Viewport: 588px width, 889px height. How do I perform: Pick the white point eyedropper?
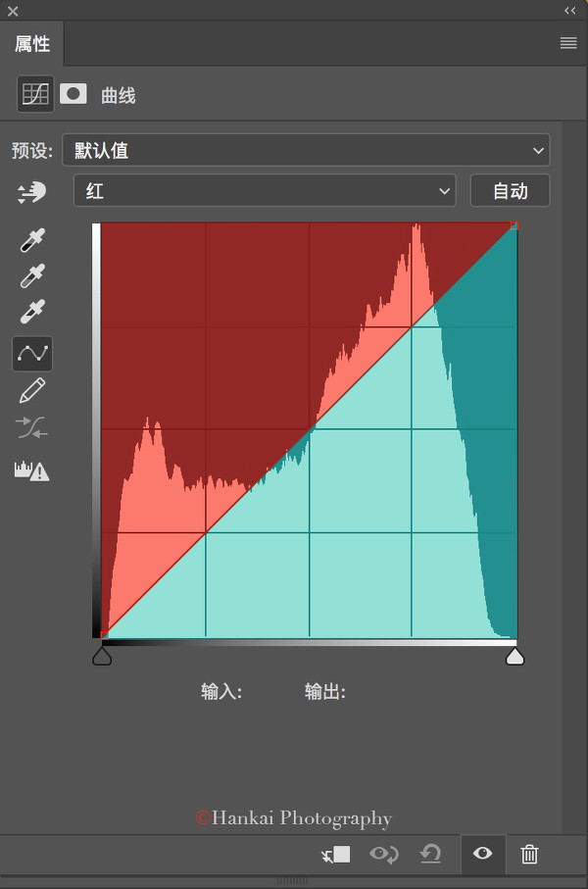coord(32,312)
